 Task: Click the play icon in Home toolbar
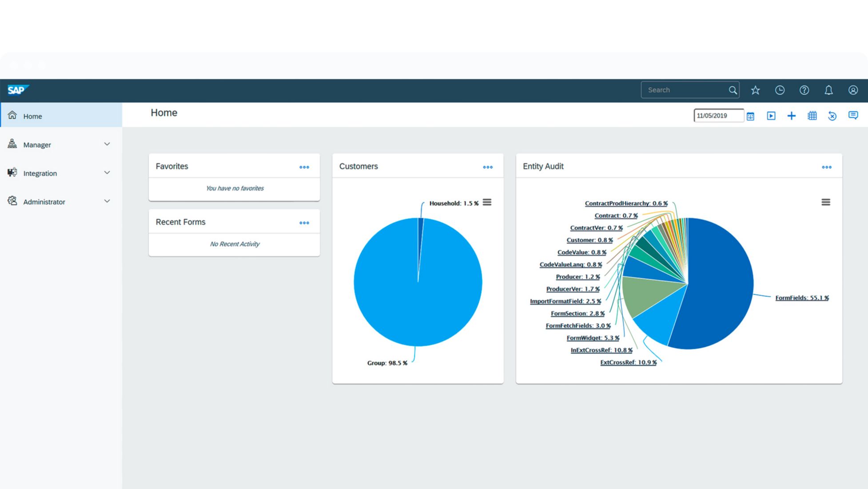click(x=771, y=116)
